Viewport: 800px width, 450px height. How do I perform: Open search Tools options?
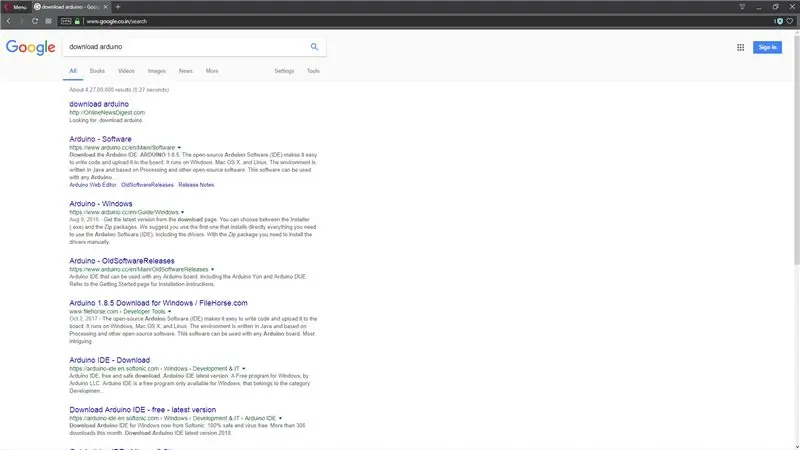pyautogui.click(x=313, y=71)
